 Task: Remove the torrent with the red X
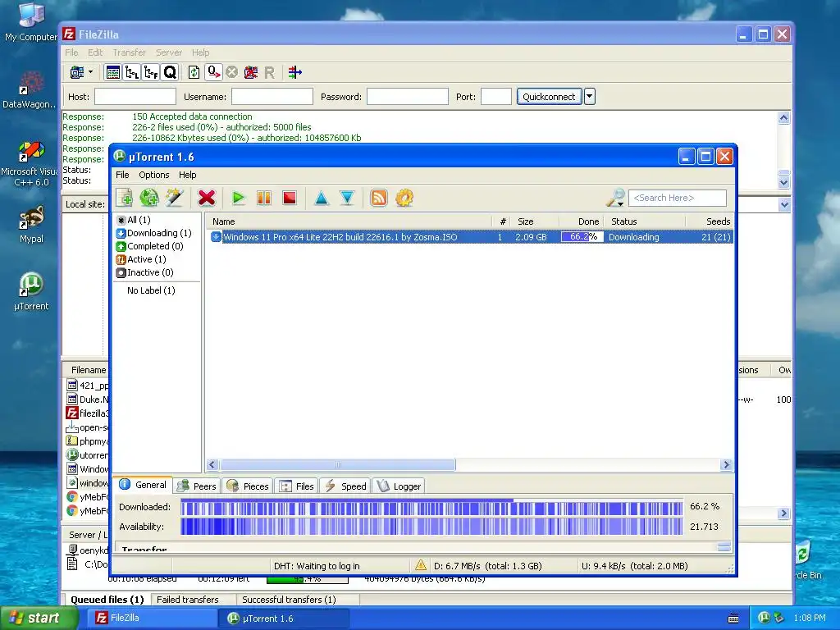point(206,198)
